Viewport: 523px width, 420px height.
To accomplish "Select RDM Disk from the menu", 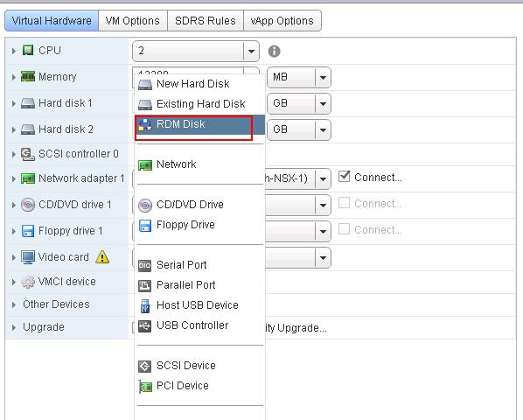I will [199, 124].
